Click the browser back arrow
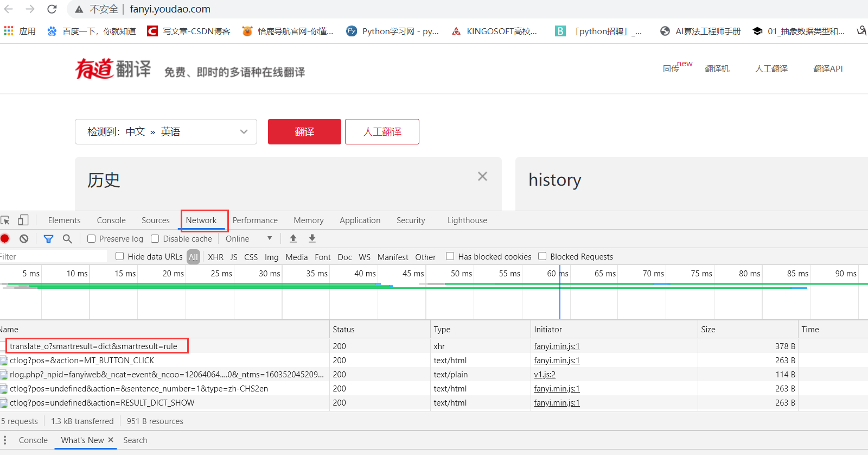The width and height of the screenshot is (868, 455). tap(8, 9)
